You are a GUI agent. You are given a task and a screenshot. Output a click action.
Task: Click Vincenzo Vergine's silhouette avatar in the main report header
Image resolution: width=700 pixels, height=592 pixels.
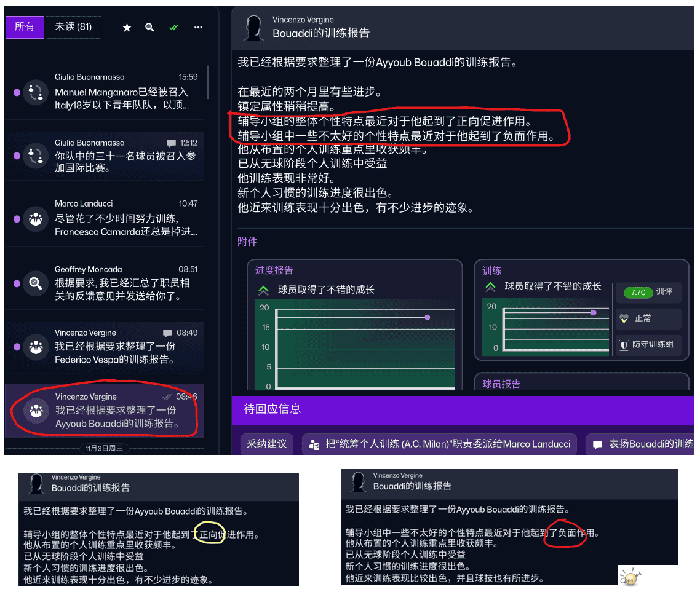pos(253,28)
